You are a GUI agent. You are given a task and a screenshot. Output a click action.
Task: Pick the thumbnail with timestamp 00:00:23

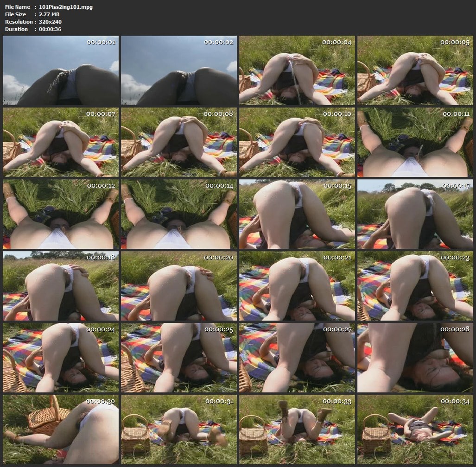[415, 286]
